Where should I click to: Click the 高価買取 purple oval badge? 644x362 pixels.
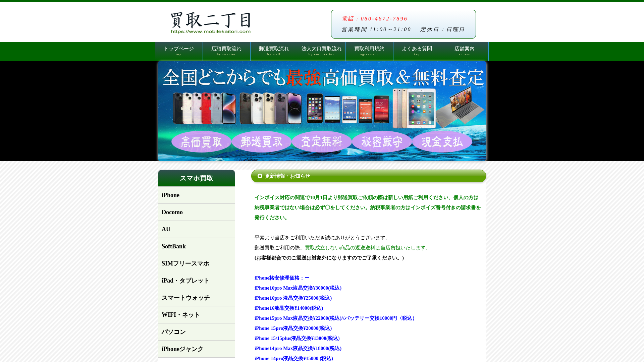[201, 142]
